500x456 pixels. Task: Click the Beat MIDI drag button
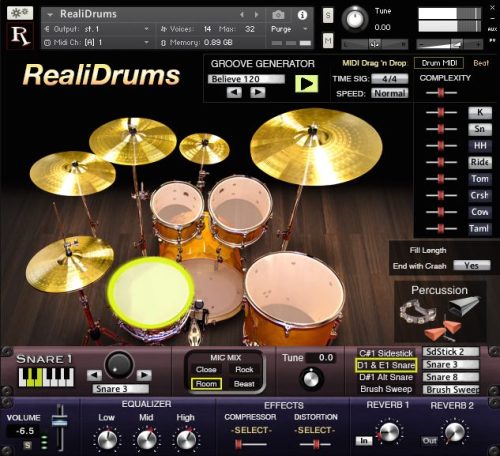(481, 63)
